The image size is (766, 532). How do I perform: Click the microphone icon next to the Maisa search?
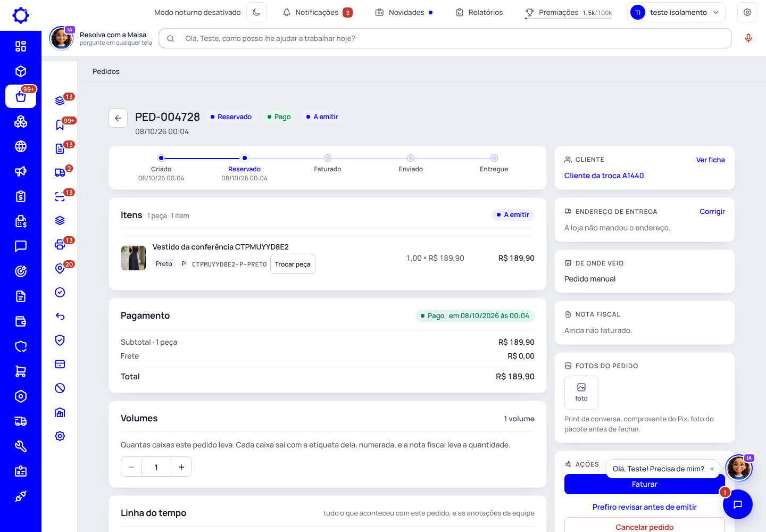pyautogui.click(x=748, y=38)
